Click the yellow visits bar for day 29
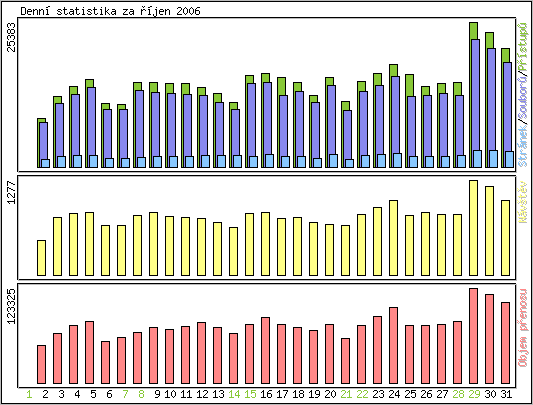The width and height of the screenshot is (533, 405). (474, 228)
